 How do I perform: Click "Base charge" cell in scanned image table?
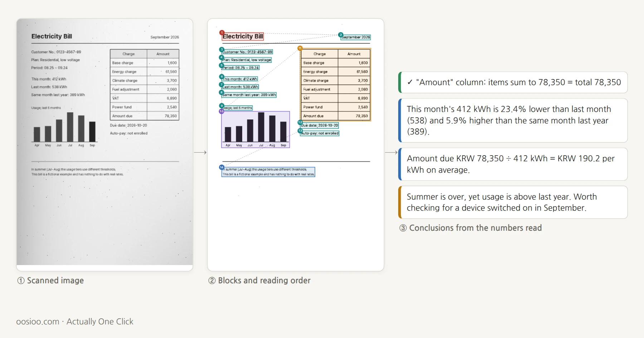pyautogui.click(x=128, y=63)
